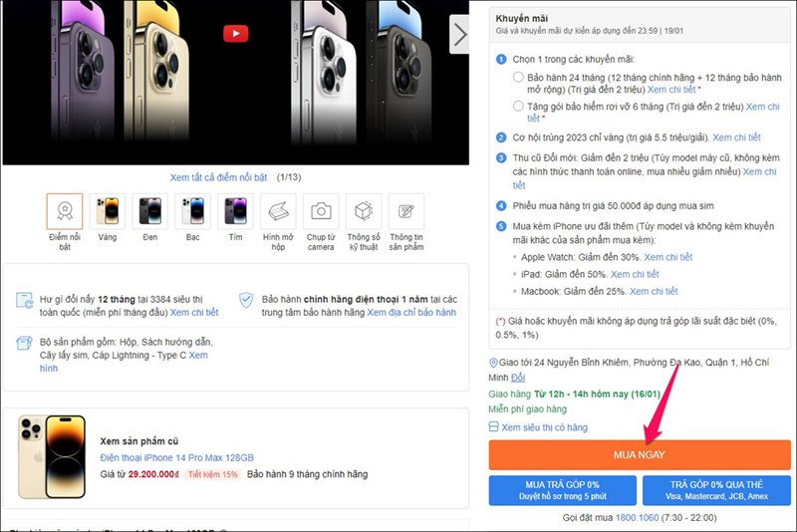Open Xem chi tiết for Macbook discount

tap(654, 291)
